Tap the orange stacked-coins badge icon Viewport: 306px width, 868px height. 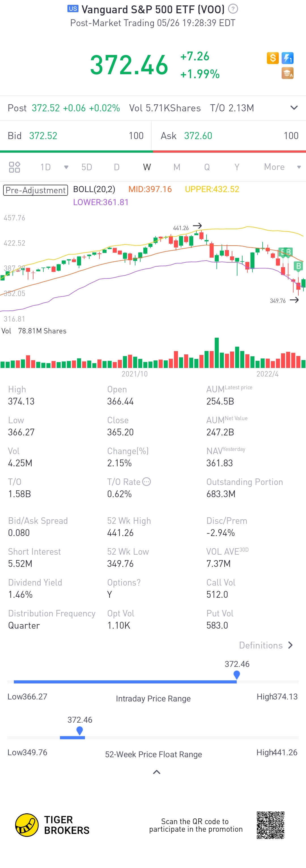click(x=288, y=73)
